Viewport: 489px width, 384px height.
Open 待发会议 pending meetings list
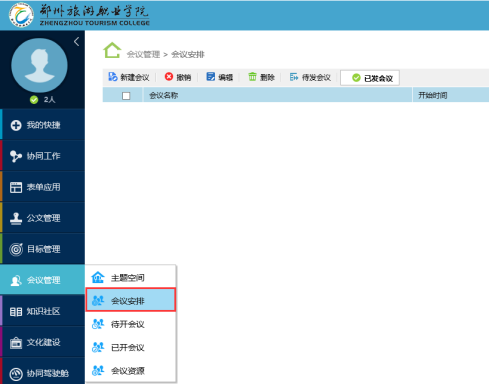coord(310,77)
